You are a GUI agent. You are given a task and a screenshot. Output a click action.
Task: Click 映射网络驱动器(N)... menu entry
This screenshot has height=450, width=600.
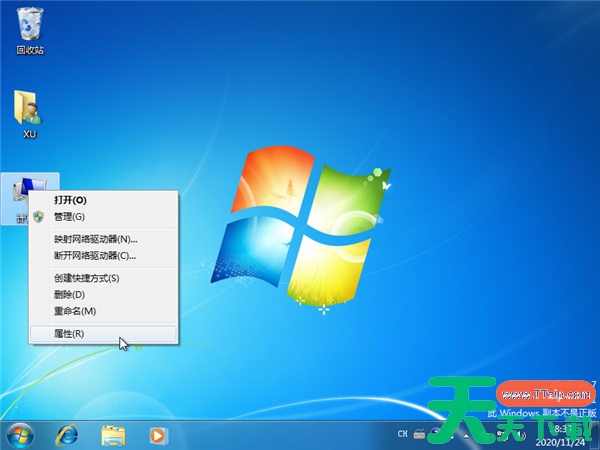pos(95,239)
